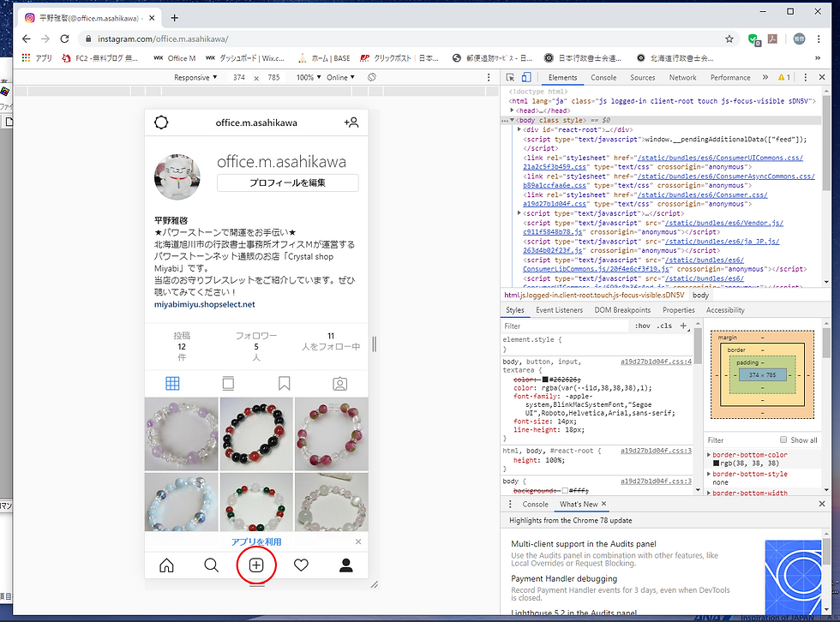
Task: Click アプリを利用 link
Action: coord(256,541)
